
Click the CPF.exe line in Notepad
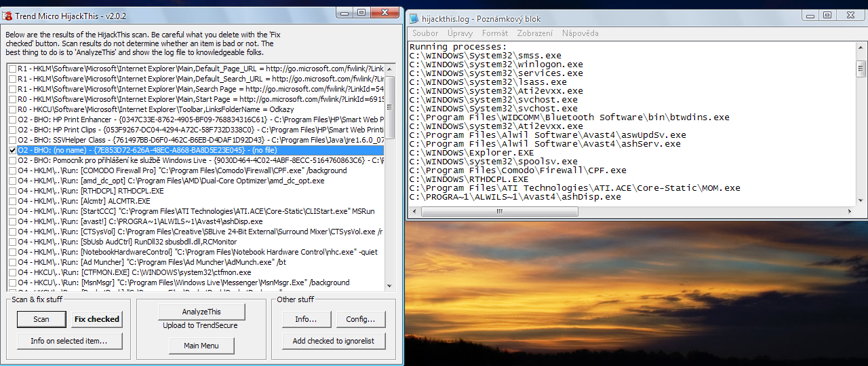pyautogui.click(x=517, y=170)
